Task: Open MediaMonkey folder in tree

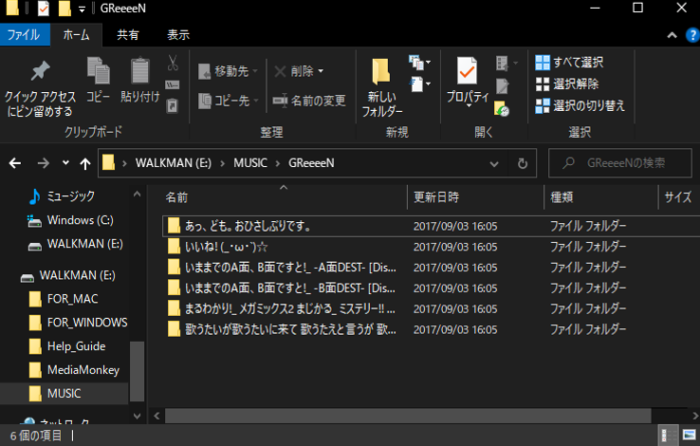Action: [74, 370]
